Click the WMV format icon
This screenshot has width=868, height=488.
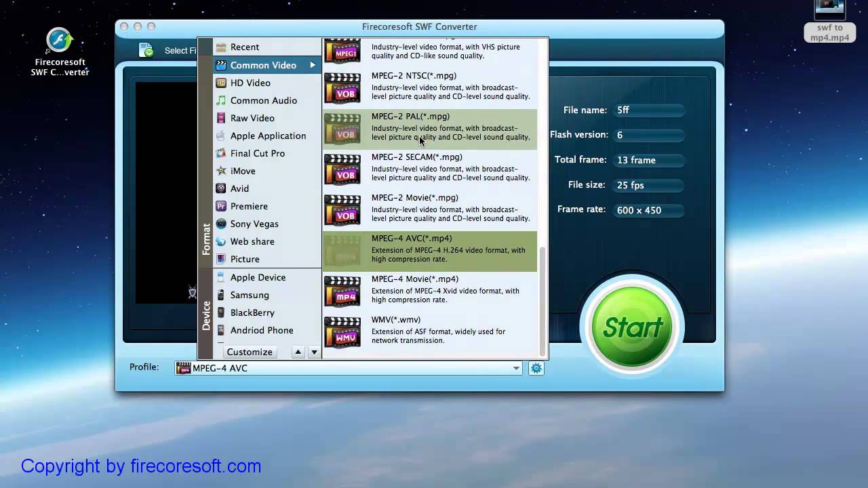coord(342,332)
